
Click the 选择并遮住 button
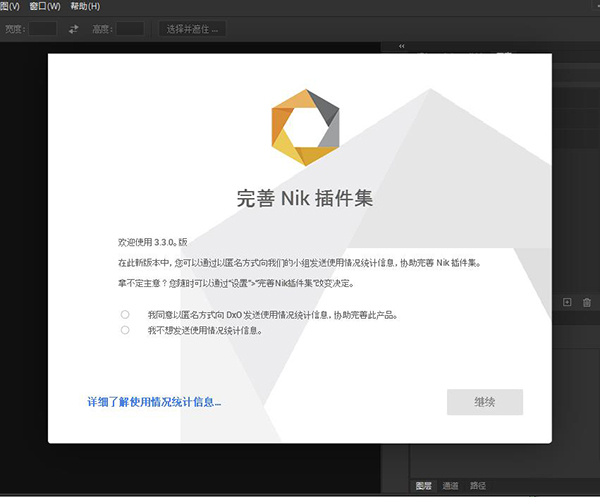[192, 29]
